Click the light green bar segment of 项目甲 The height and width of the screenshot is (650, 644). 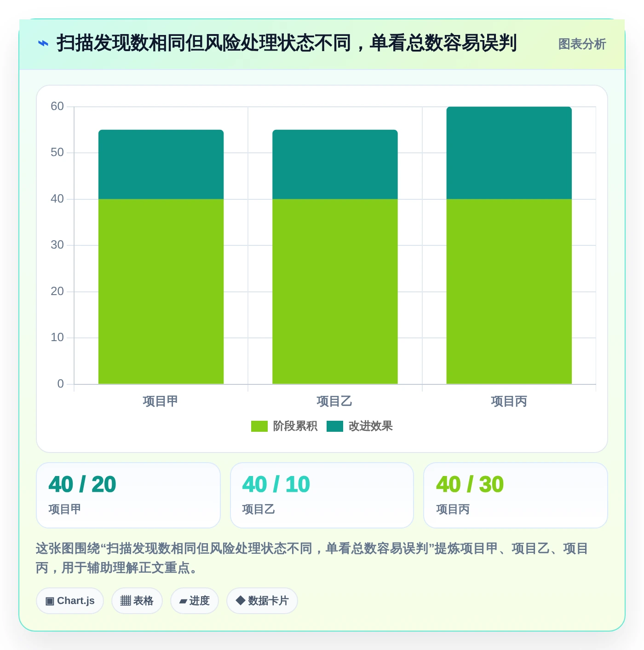click(161, 291)
